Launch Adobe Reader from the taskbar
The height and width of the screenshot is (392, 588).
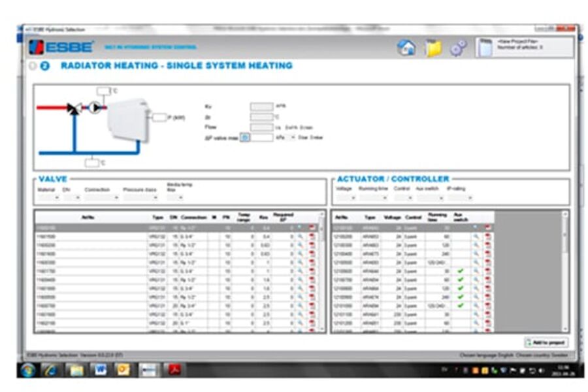point(174,370)
